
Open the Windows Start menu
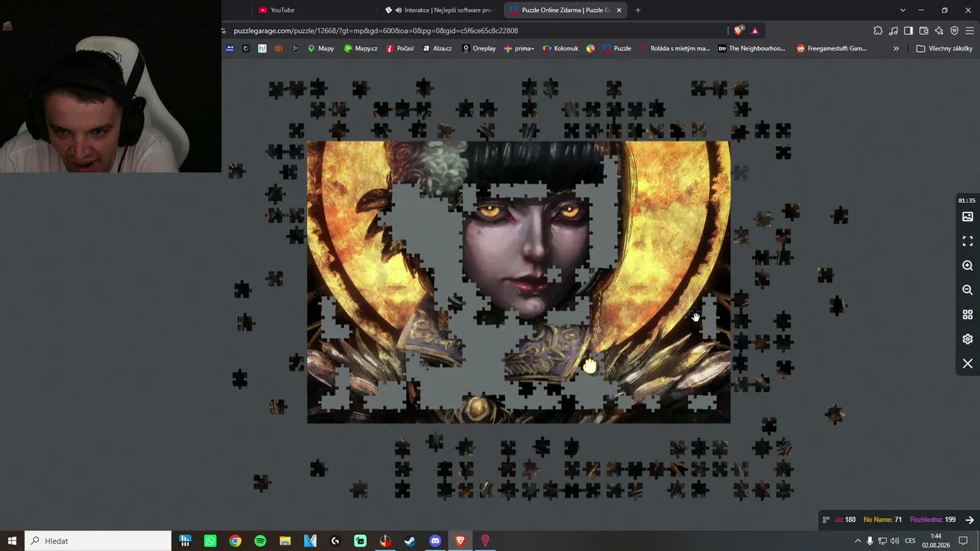[12, 541]
